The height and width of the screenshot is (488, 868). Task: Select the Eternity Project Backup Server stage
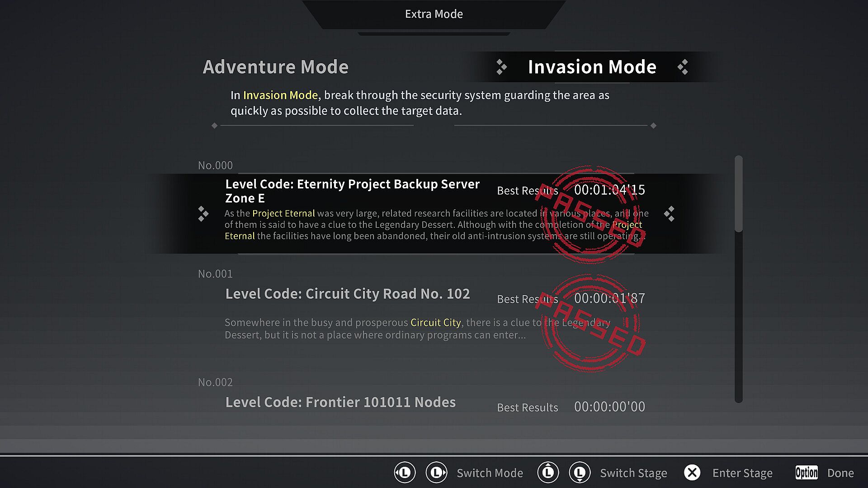[x=434, y=213]
